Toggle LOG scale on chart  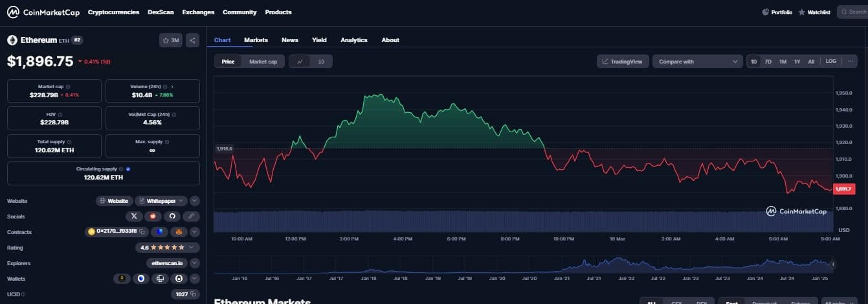tap(831, 62)
